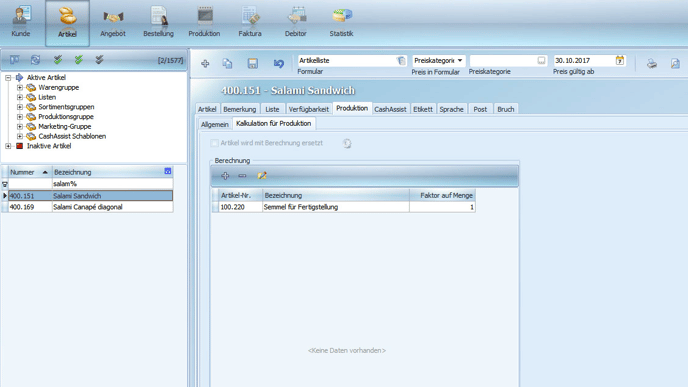Expand the Inaktive Artikel node
Viewport: 688px width, 387px height.
click(8, 146)
